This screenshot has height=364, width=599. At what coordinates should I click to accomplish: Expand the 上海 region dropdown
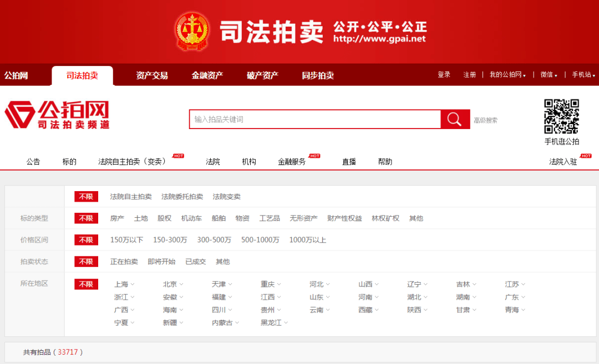pyautogui.click(x=124, y=284)
